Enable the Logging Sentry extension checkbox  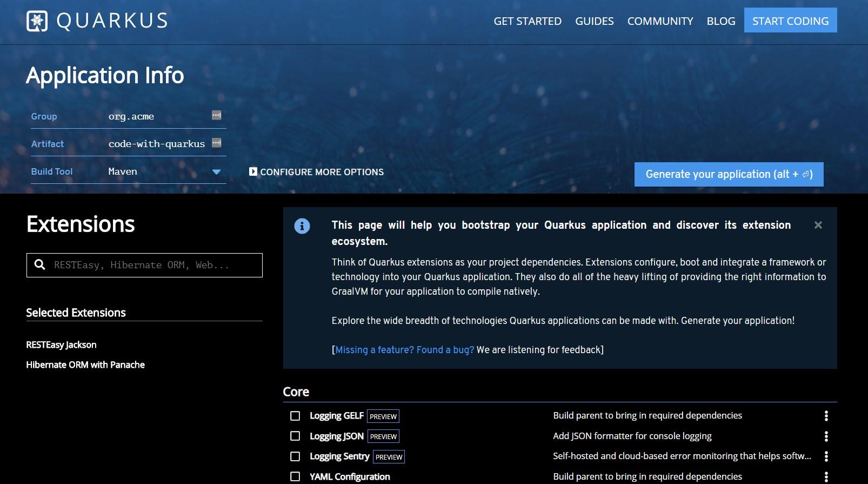click(295, 456)
